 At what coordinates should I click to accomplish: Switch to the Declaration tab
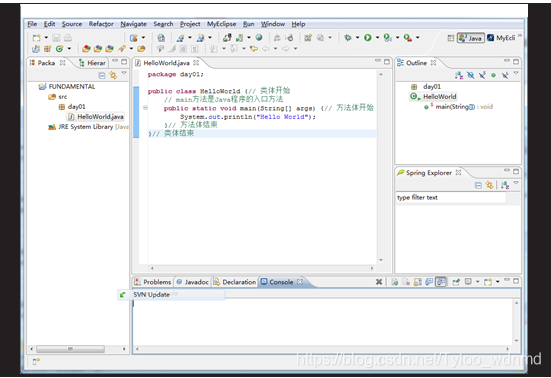pos(234,282)
